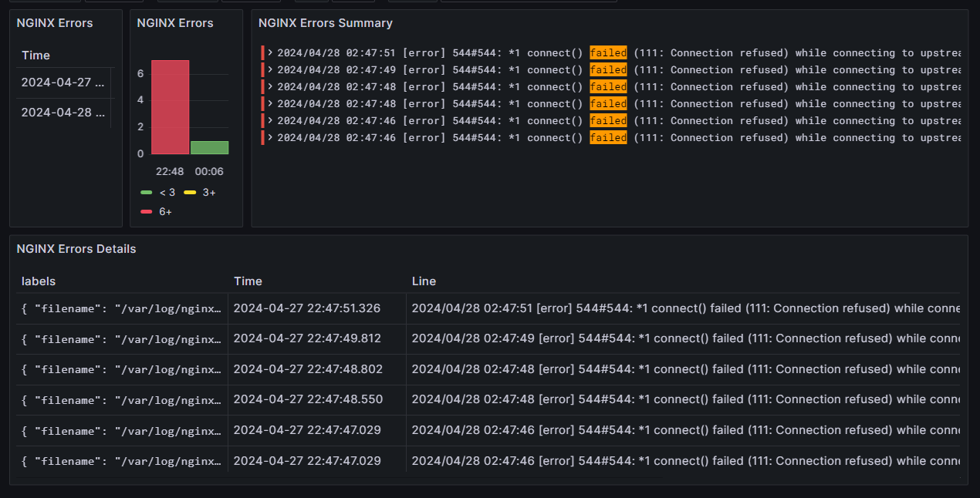Click highlighted 'failed' in the 02:47:49 log line

(608, 69)
